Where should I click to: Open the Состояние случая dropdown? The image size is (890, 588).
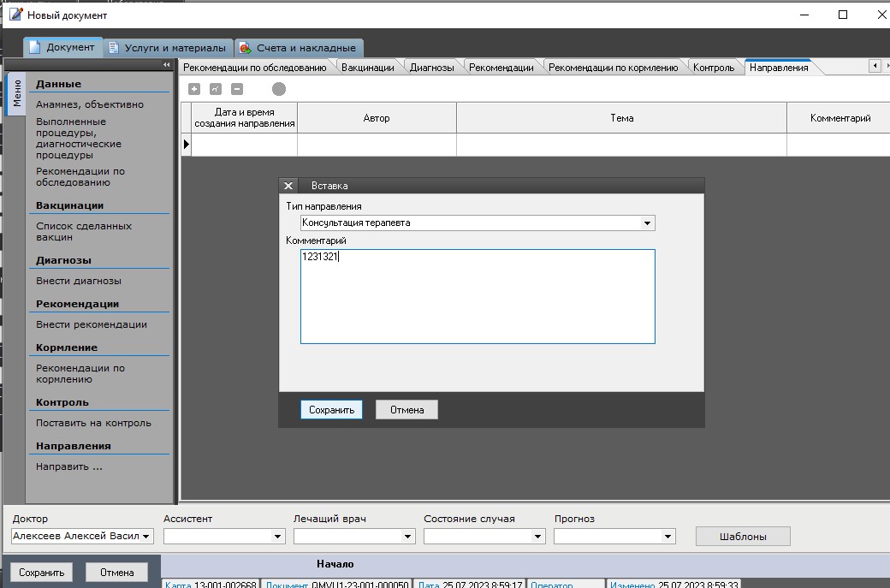pos(537,537)
